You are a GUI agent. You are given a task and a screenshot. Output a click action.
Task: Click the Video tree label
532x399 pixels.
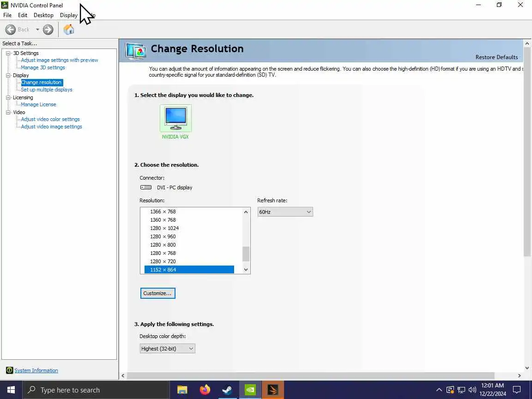tap(19, 112)
